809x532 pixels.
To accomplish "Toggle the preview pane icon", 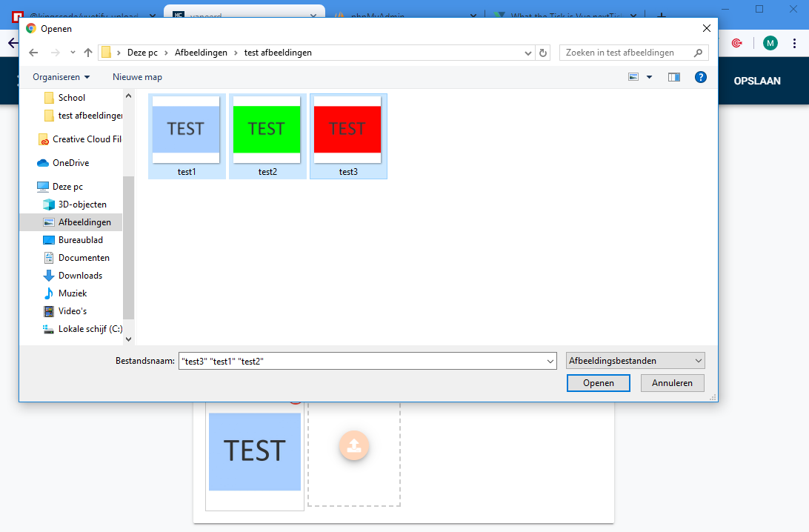I will click(x=673, y=76).
